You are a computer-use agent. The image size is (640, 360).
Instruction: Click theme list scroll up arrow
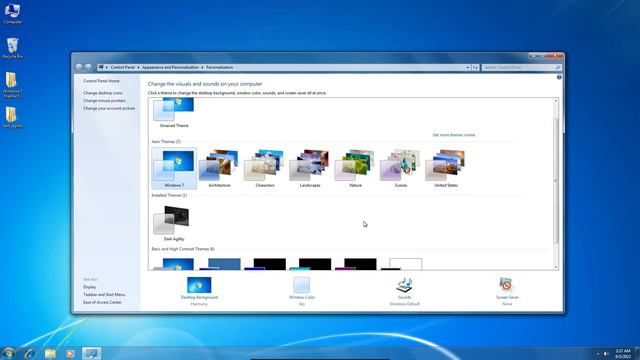556,100
